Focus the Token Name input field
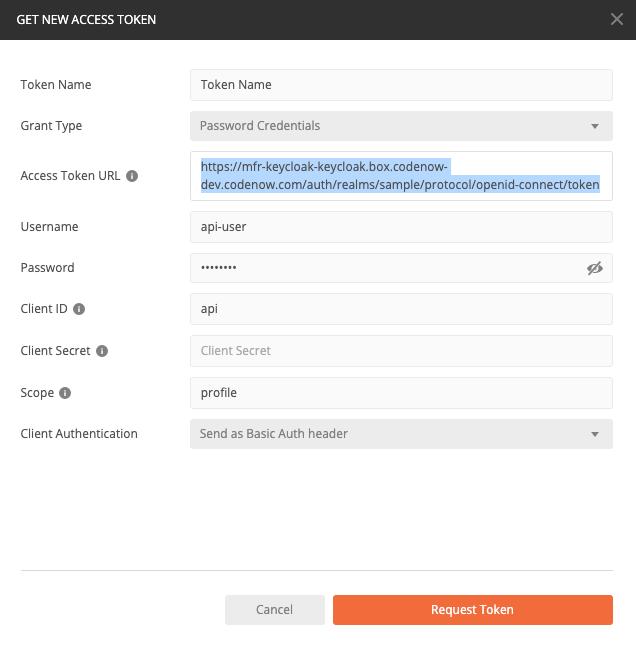The width and height of the screenshot is (636, 648). coord(401,85)
